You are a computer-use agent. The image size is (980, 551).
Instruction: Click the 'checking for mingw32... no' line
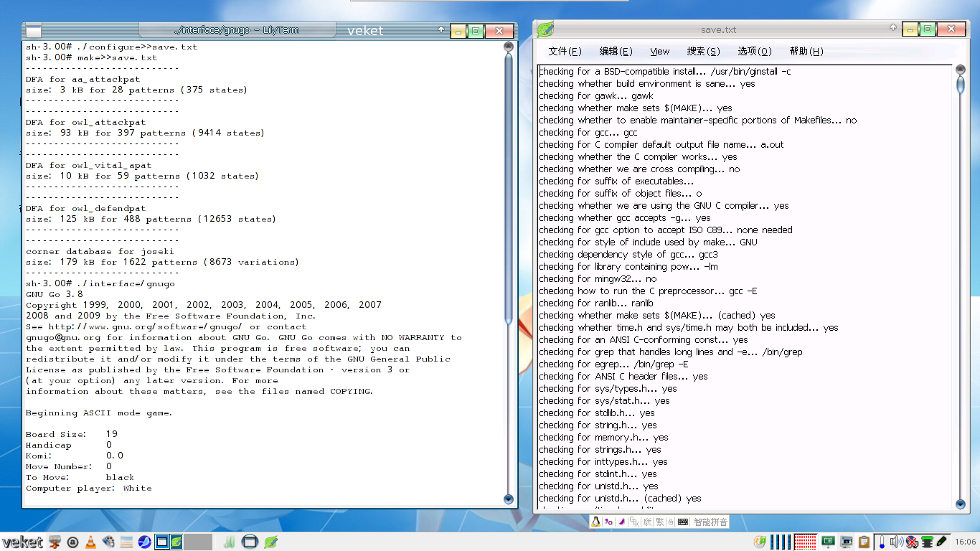point(598,278)
